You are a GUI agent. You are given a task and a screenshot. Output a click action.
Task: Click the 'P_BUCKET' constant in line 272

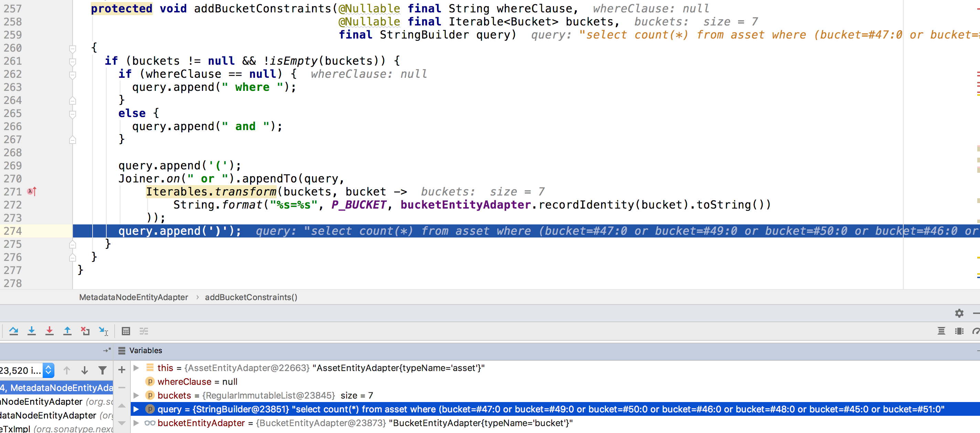click(359, 205)
